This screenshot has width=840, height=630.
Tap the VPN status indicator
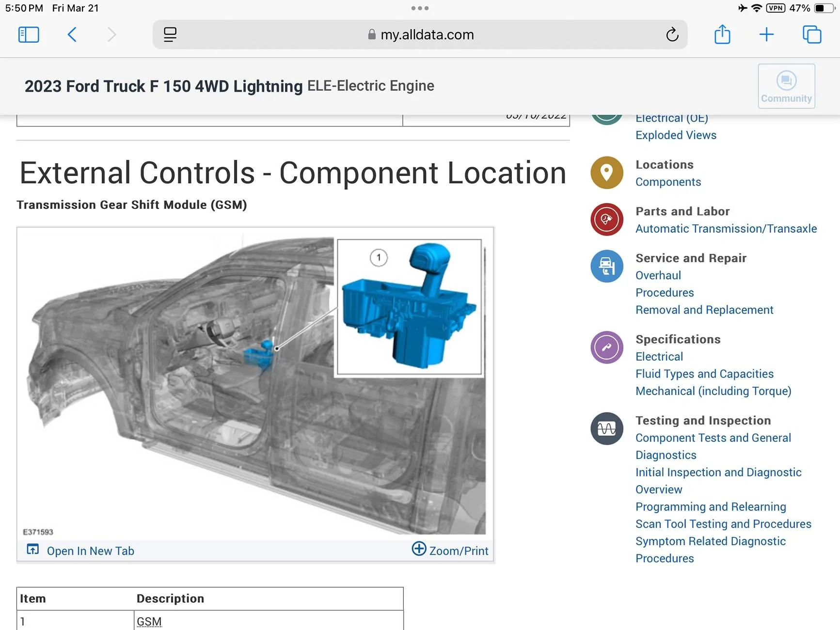pos(776,8)
